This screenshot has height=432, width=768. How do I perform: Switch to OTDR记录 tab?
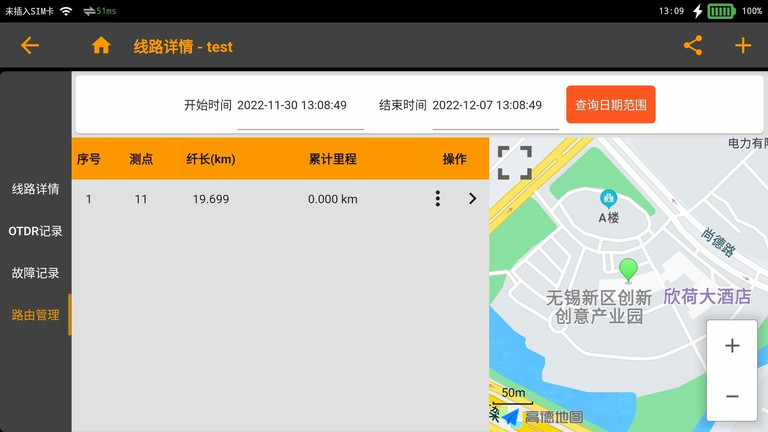coord(35,231)
